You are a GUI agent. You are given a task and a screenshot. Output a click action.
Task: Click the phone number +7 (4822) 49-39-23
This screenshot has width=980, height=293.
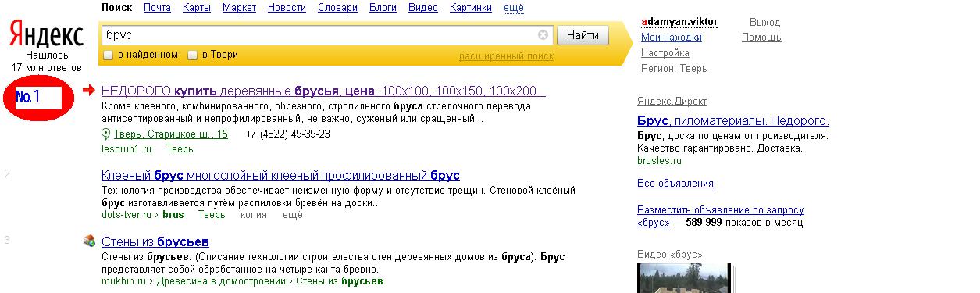(288, 134)
